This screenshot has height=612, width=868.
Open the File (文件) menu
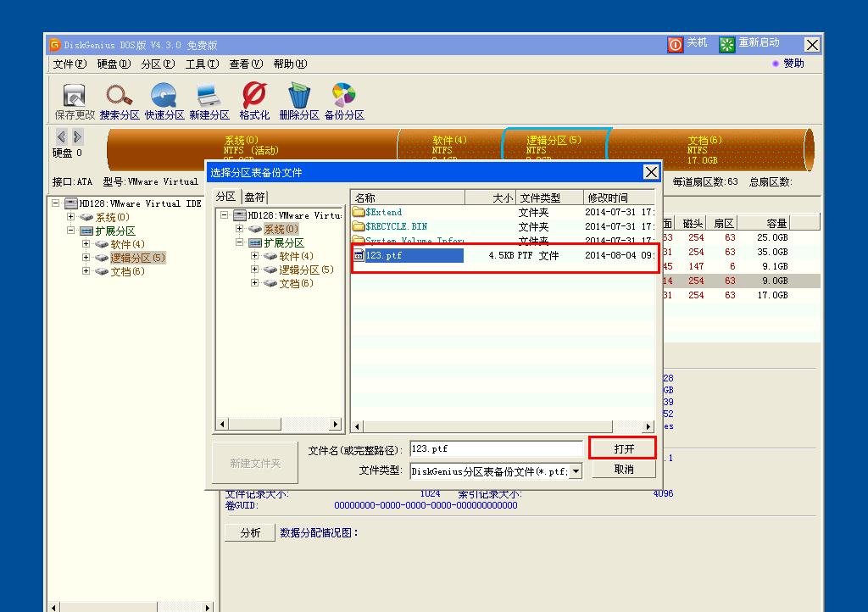(70, 64)
